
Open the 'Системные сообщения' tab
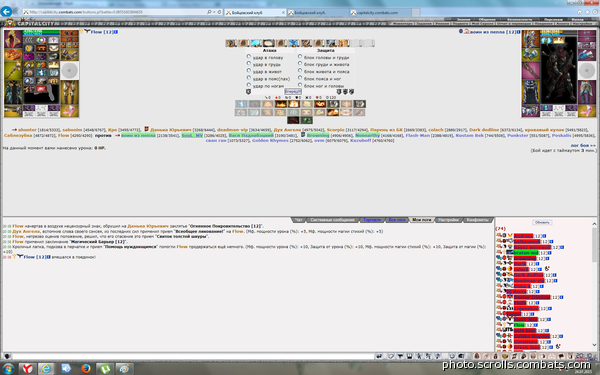(x=333, y=220)
